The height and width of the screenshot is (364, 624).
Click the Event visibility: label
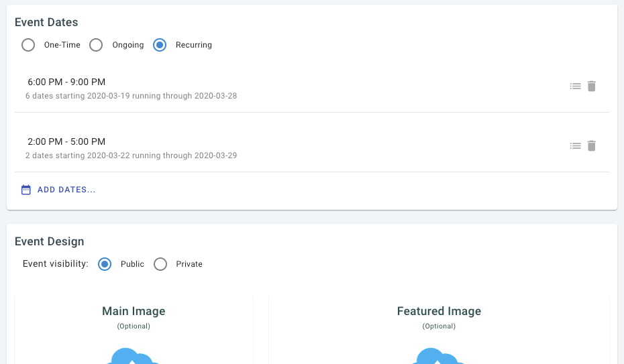pyautogui.click(x=56, y=264)
